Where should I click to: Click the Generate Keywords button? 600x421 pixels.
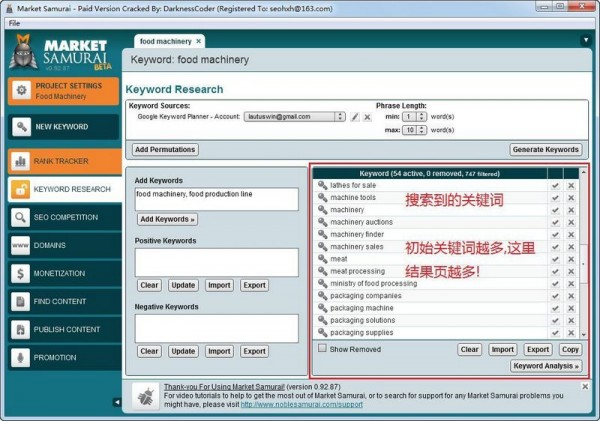[x=545, y=149]
